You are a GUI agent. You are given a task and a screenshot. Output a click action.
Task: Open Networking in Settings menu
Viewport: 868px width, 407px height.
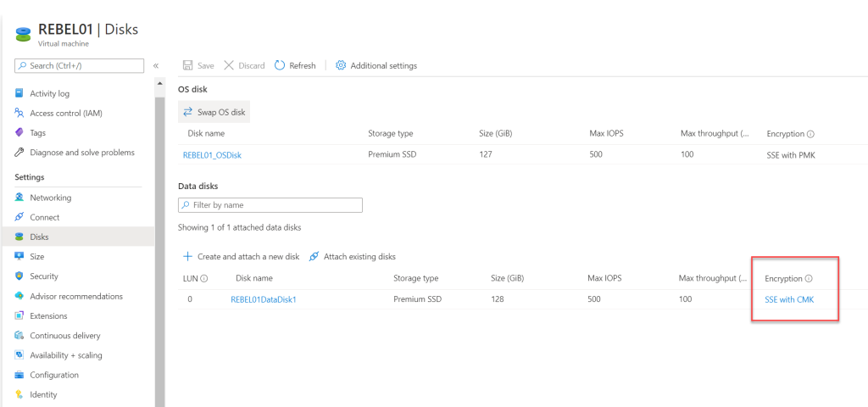tap(50, 198)
